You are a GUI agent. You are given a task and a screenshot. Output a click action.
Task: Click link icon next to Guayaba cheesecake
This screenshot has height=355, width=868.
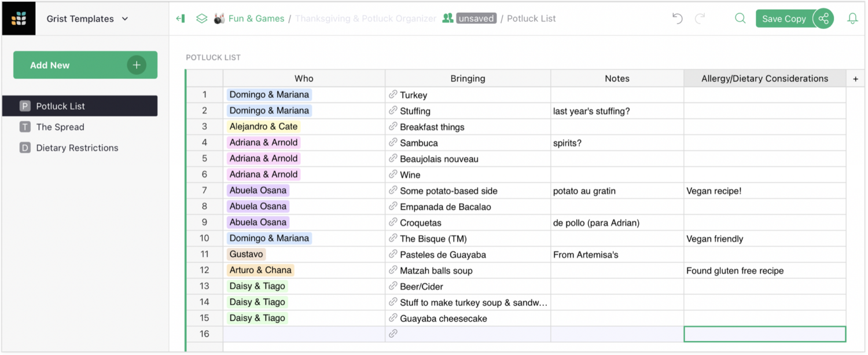[x=393, y=317]
